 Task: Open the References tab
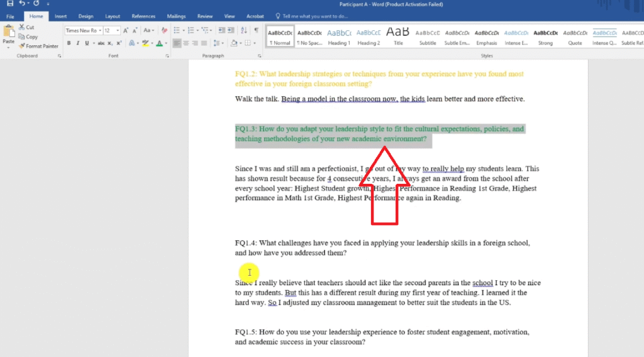143,16
